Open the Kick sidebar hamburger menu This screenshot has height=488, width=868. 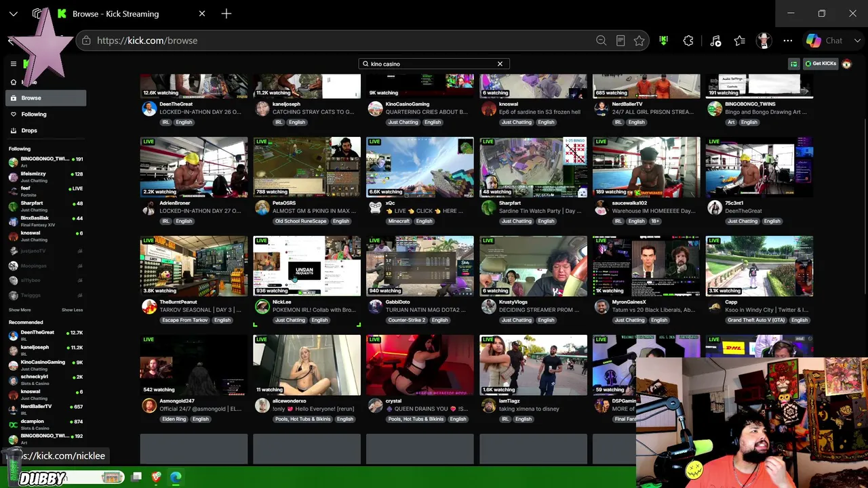[13, 64]
